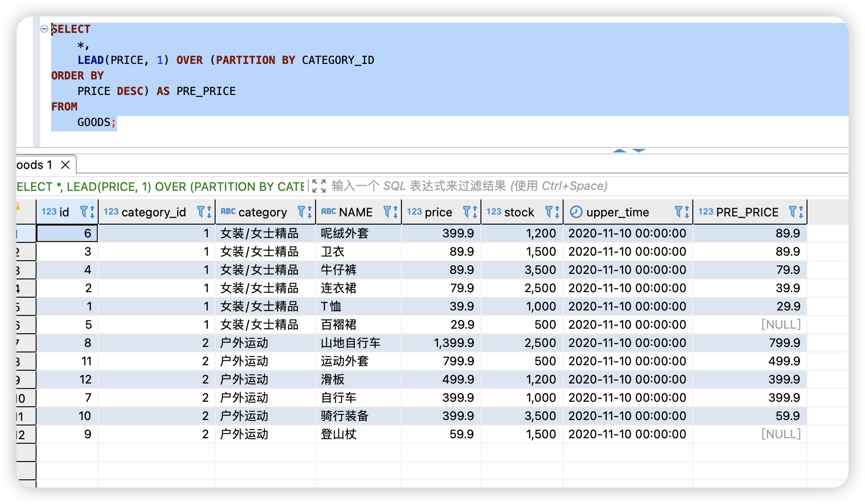
Task: Click sort arrows in stock column header
Action: point(557,212)
